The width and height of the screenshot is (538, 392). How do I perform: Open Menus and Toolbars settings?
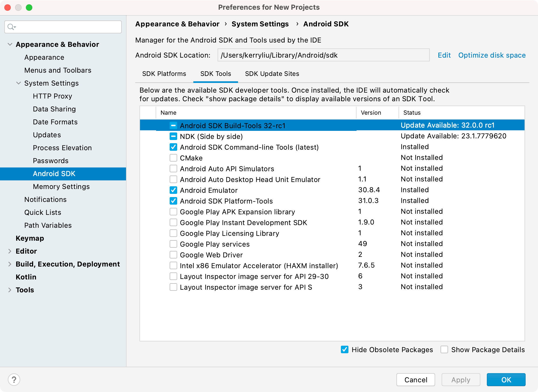point(58,70)
